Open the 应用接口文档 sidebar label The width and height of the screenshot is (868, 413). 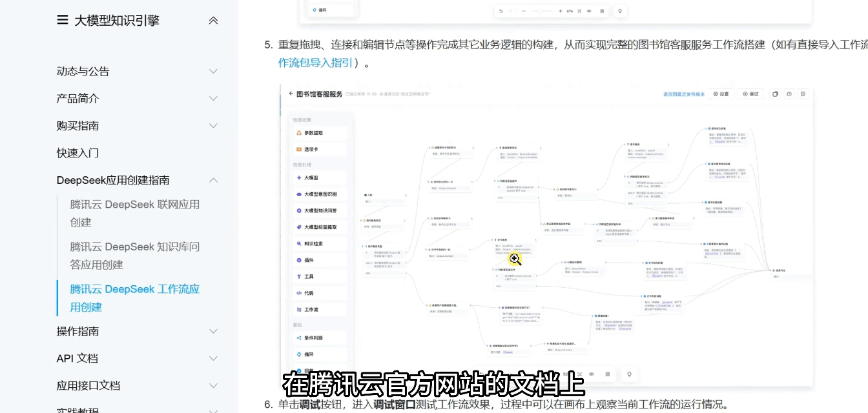click(x=88, y=385)
